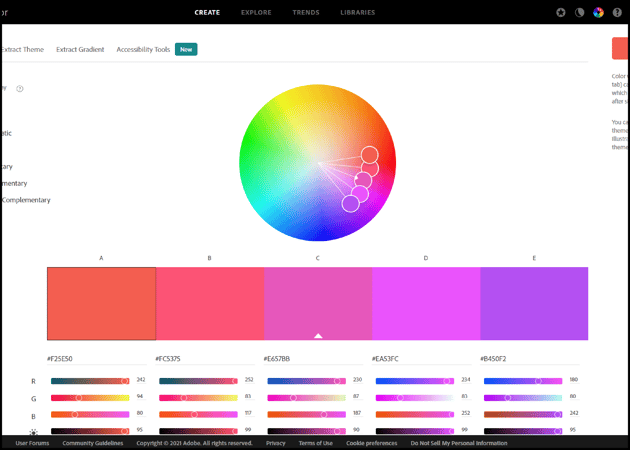Open the Accessibility Tools tab
The height and width of the screenshot is (450, 630).
tap(143, 49)
